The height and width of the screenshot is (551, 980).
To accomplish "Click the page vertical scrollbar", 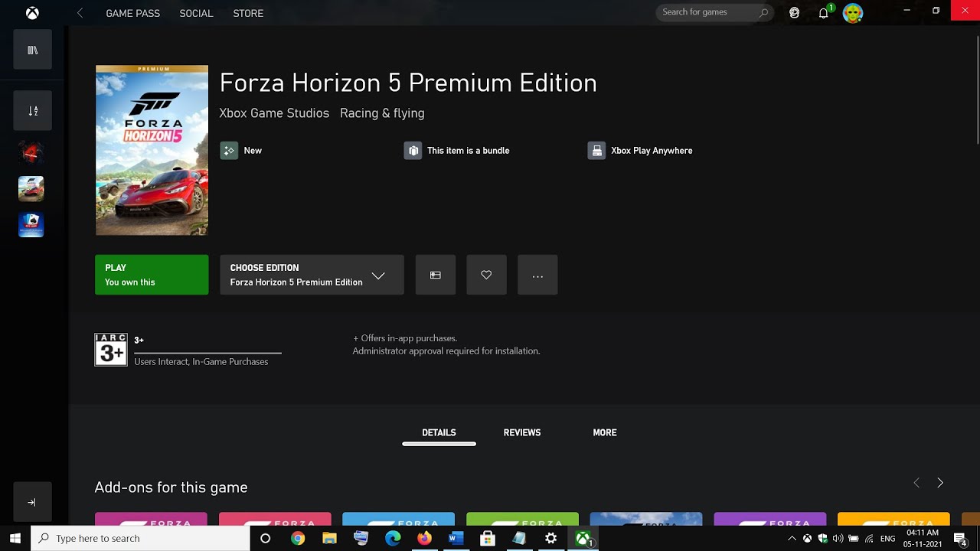I will 977,91.
